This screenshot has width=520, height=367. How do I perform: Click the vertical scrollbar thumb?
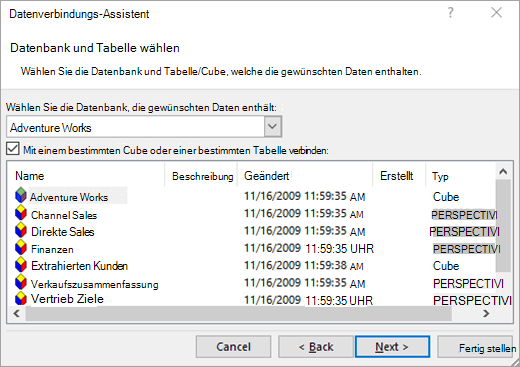(503, 226)
